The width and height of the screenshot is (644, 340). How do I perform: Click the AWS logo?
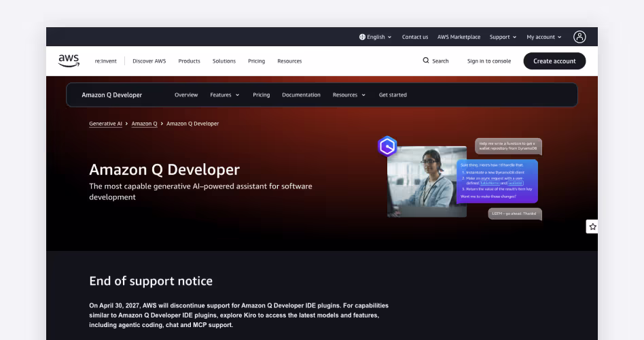click(x=69, y=61)
